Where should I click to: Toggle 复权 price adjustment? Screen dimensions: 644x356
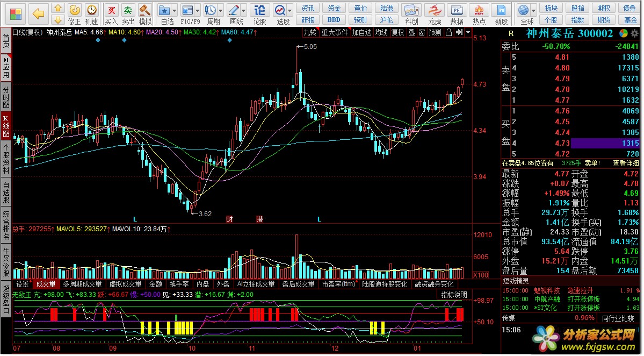pyautogui.click(x=397, y=32)
